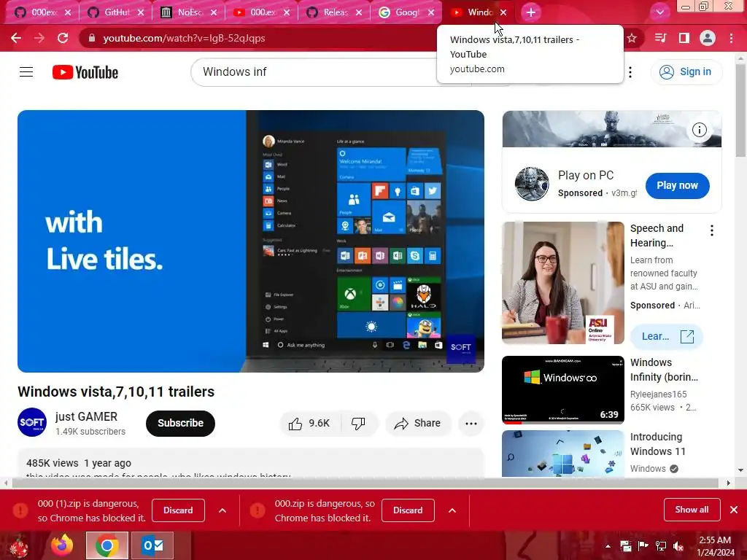Close the Windows vista trailers tab

[503, 12]
